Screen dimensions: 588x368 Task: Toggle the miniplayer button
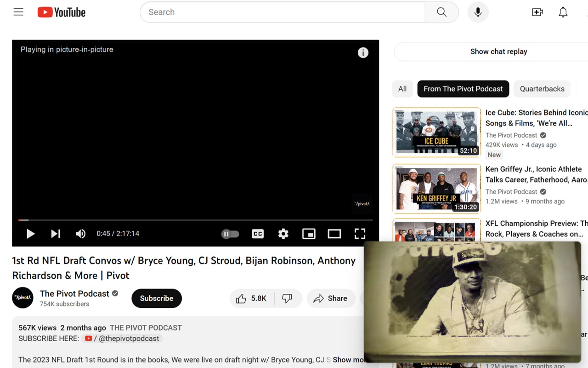pyautogui.click(x=309, y=234)
